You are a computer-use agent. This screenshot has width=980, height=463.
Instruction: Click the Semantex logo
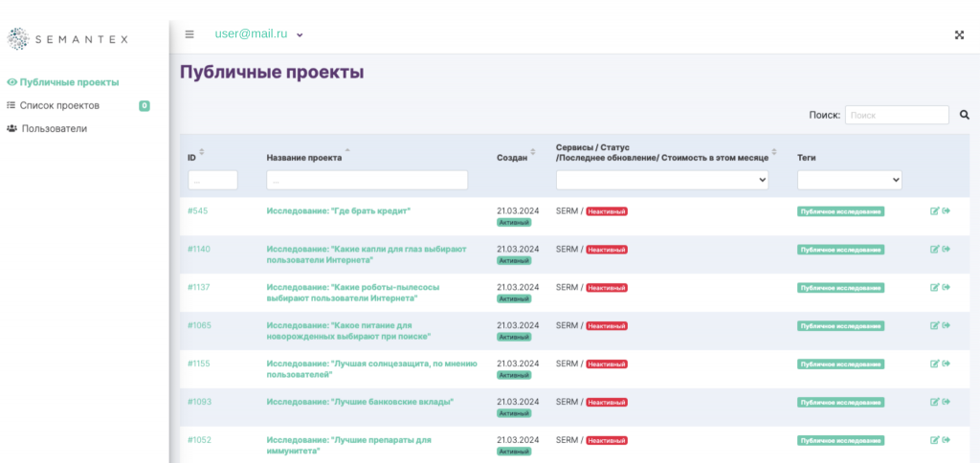67,38
